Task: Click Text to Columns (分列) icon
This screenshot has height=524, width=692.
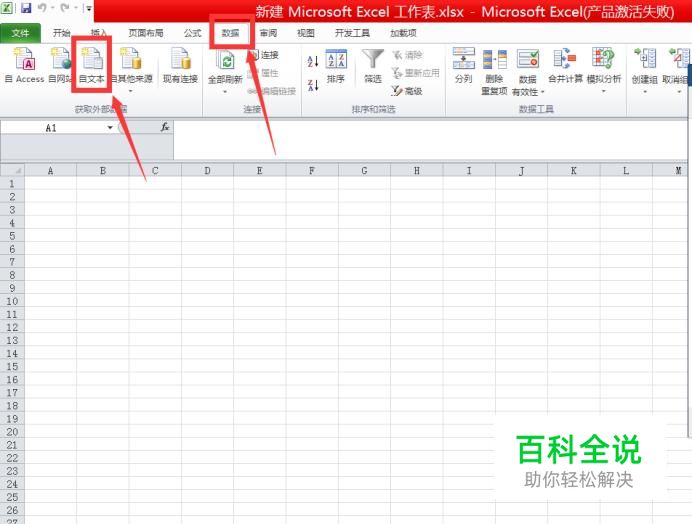Action: pos(464,65)
